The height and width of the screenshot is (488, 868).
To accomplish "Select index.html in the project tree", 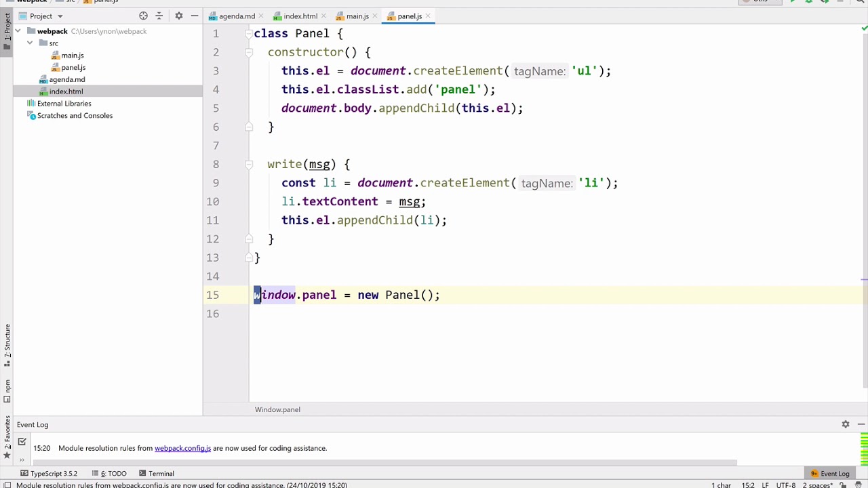I will (x=66, y=91).
